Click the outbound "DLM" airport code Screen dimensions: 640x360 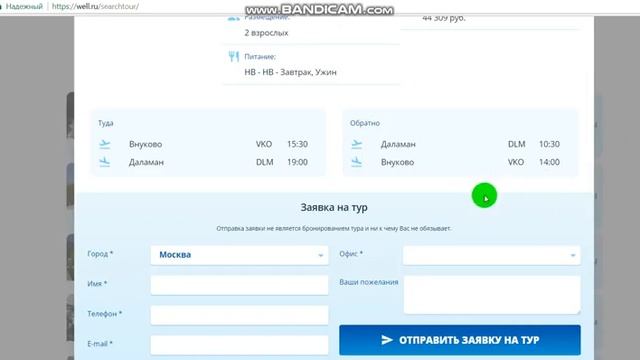coord(264,162)
